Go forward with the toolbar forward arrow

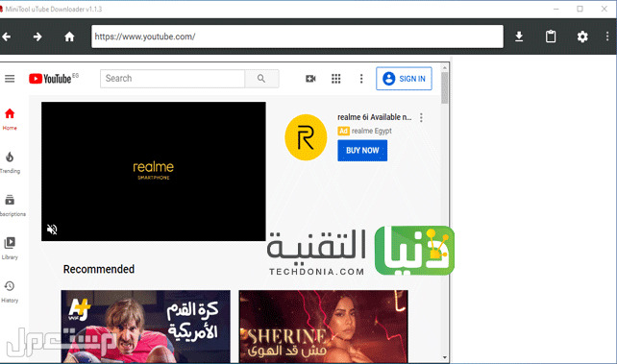37,36
